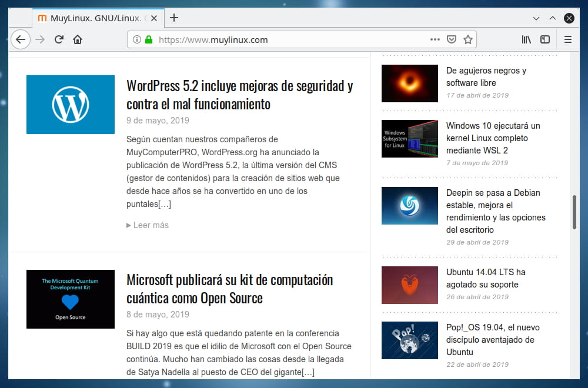Click the vertical page scrollbar thumb

tap(574, 212)
